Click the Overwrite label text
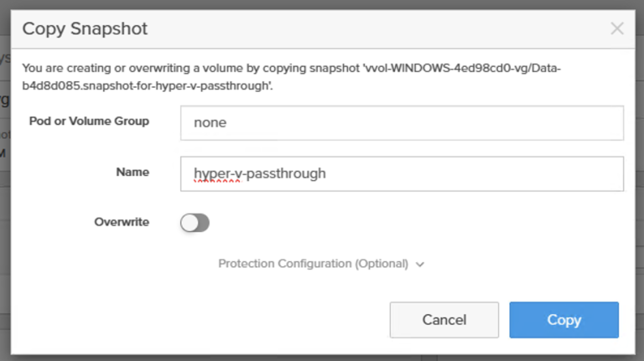Screen dimensions: 644x361 pyautogui.click(x=122, y=222)
